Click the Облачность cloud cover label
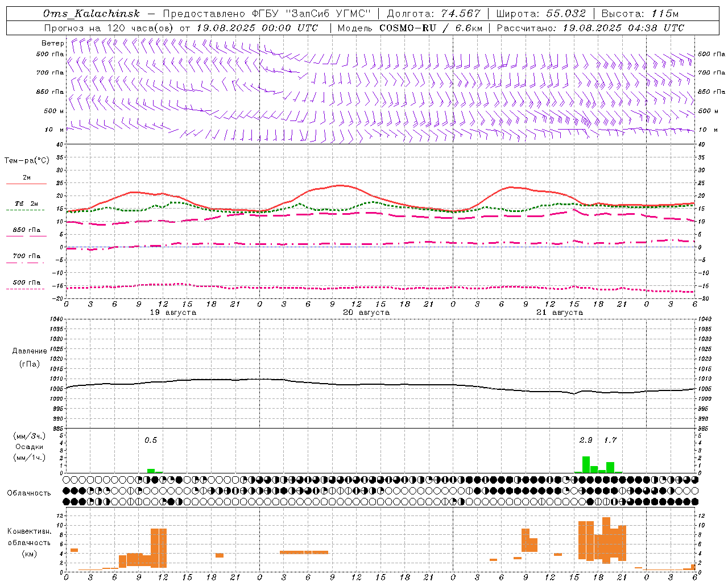The height and width of the screenshot is (582, 728). point(29,493)
